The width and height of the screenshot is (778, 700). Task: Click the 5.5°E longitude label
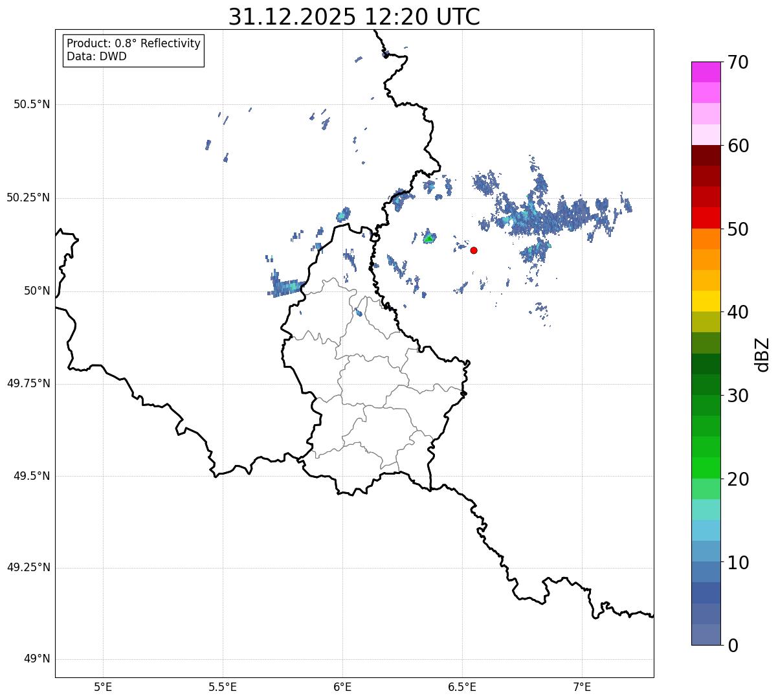(x=223, y=686)
